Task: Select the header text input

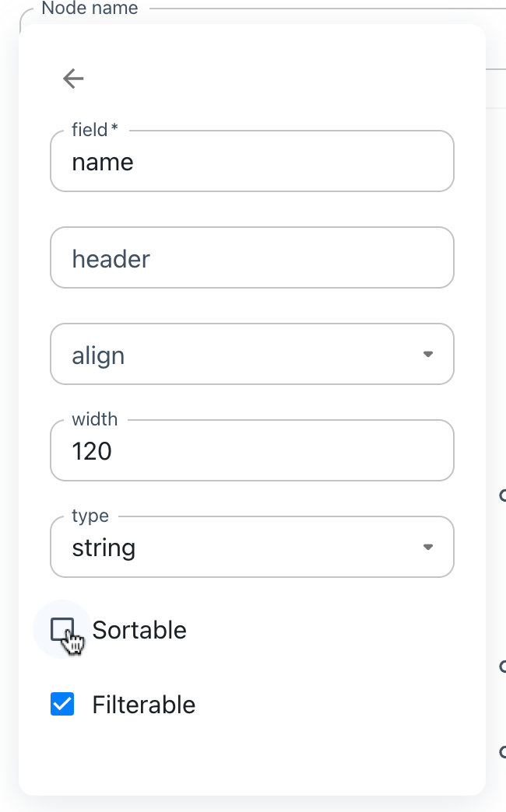Action: [x=252, y=257]
